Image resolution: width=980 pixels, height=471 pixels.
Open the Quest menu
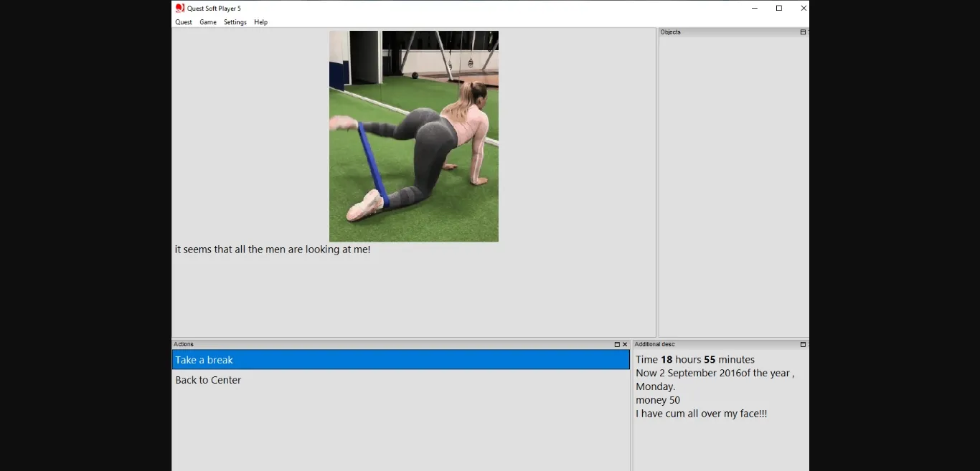[x=184, y=22]
